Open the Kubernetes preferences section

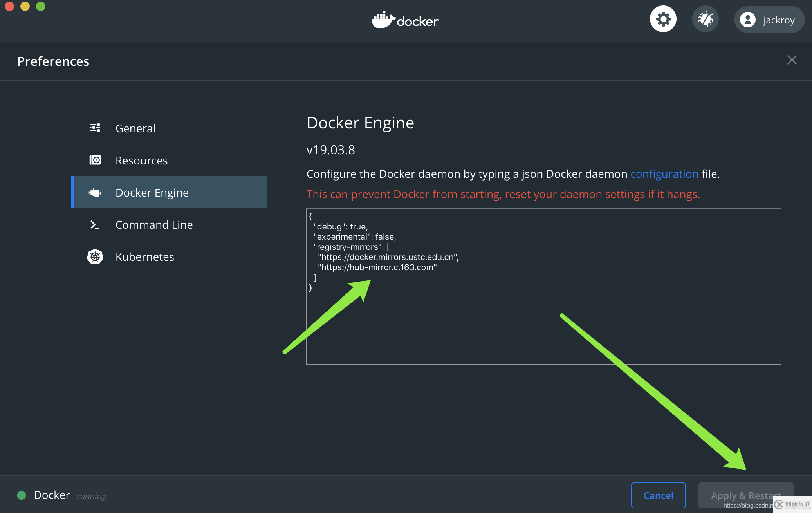point(144,256)
